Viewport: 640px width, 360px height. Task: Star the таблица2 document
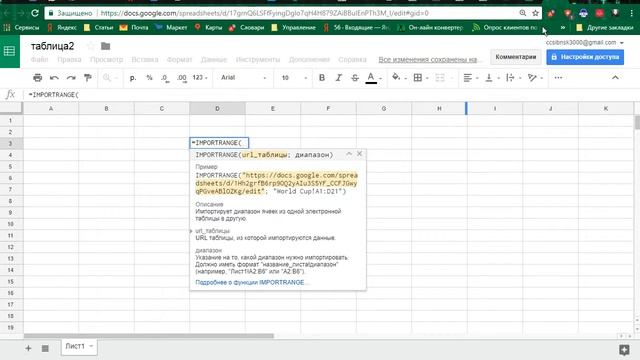(x=91, y=46)
